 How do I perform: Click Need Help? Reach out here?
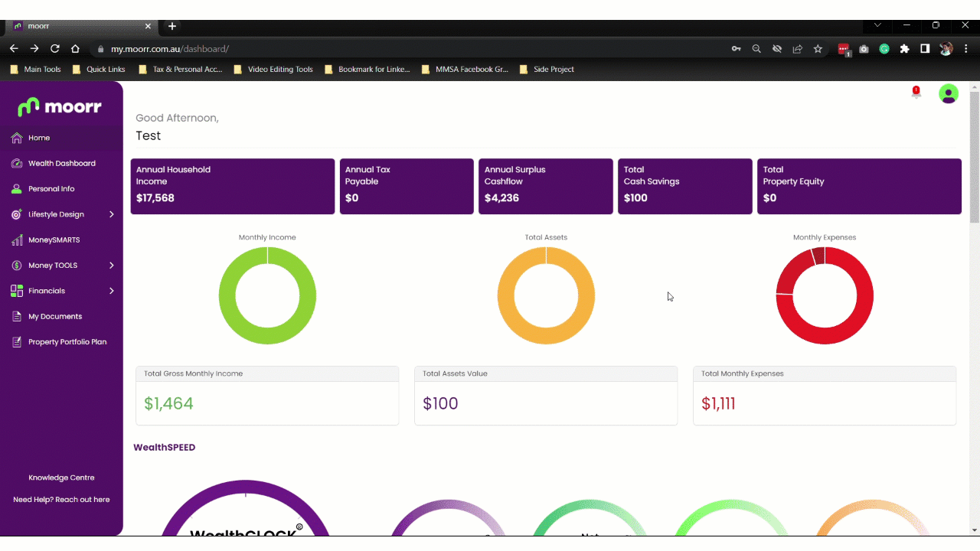pyautogui.click(x=61, y=500)
